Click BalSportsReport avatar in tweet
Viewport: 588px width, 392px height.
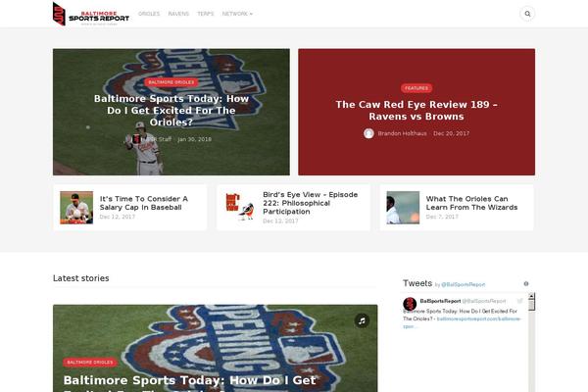pyautogui.click(x=410, y=304)
